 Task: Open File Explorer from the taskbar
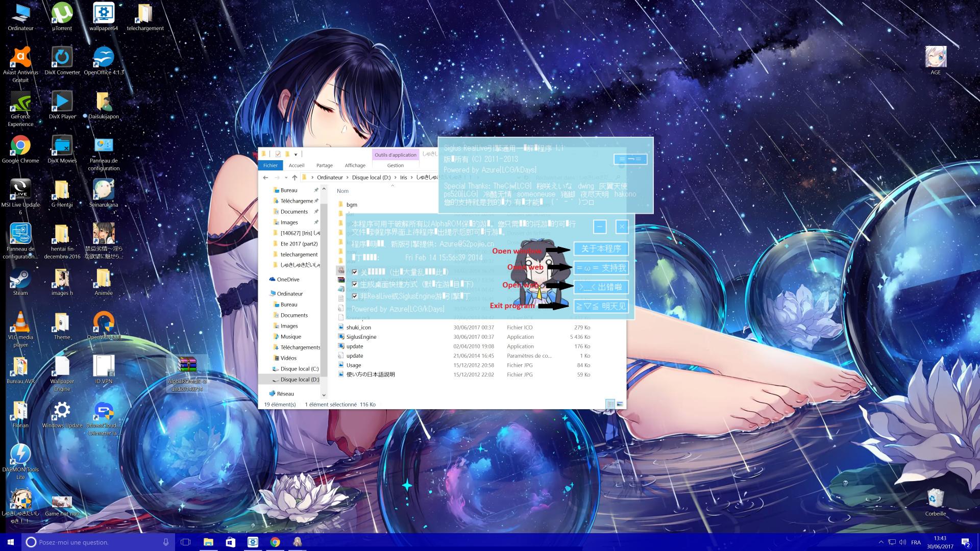pyautogui.click(x=208, y=542)
